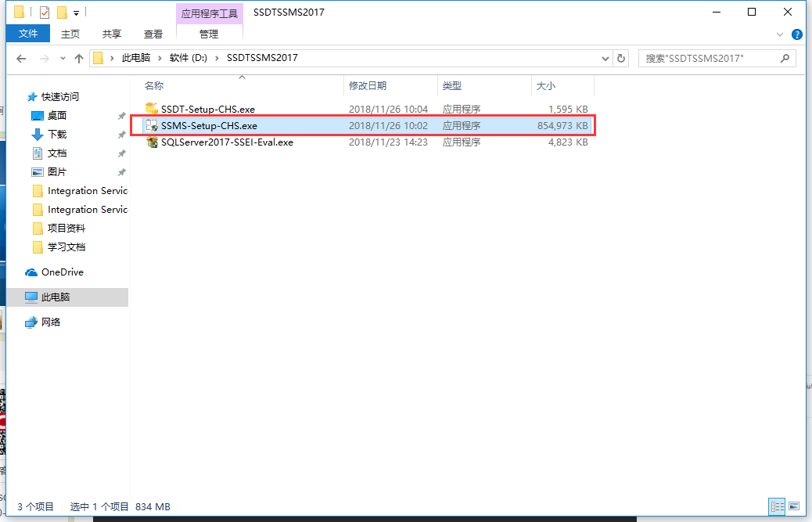Select the SQLServer2017-SSEI-Eval.exe installer icon

(x=152, y=142)
